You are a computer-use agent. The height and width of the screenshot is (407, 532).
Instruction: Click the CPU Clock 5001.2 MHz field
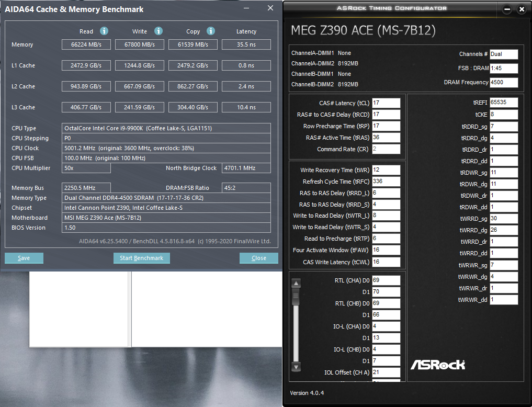click(166, 148)
